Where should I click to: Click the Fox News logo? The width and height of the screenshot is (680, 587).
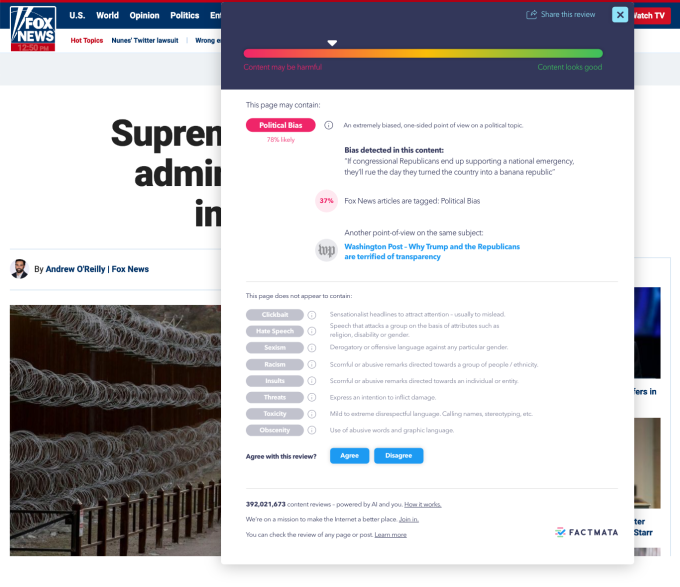(x=33, y=28)
